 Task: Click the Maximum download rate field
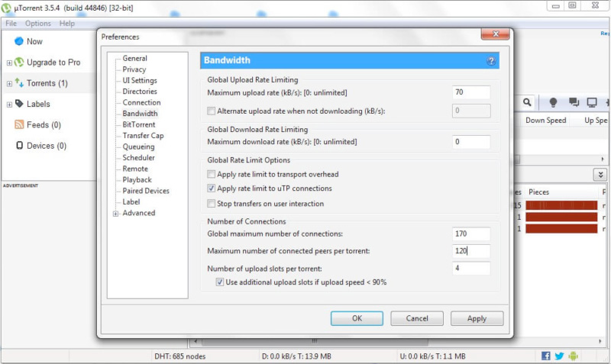470,142
